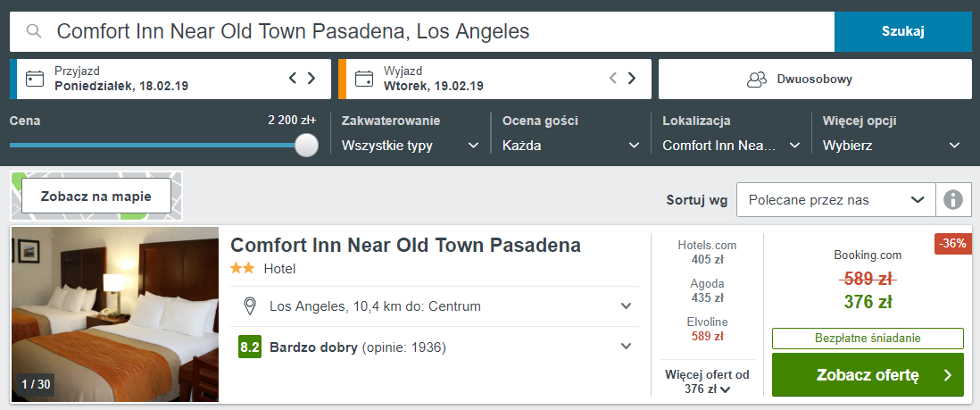Screen dimensions: 980x410
Task: Open the Sortuj wg sorting dropdown
Action: click(835, 200)
